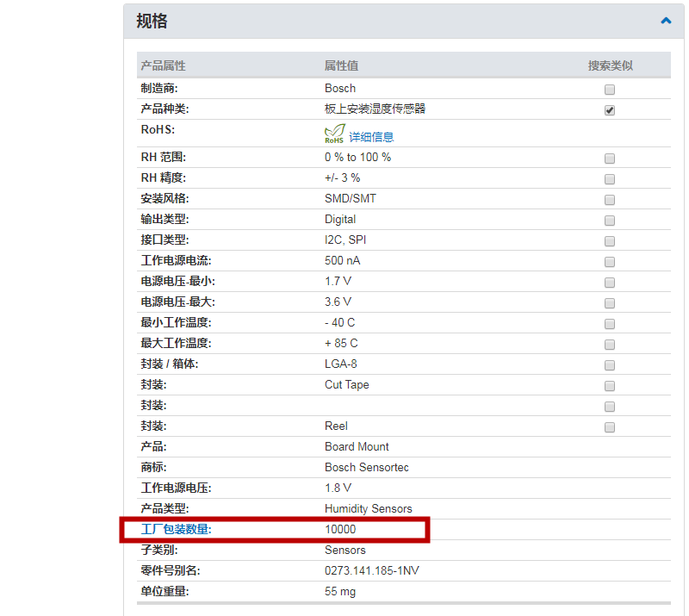Click the SMD/SMT value
Screen dimensions: 689x616
(x=351, y=199)
